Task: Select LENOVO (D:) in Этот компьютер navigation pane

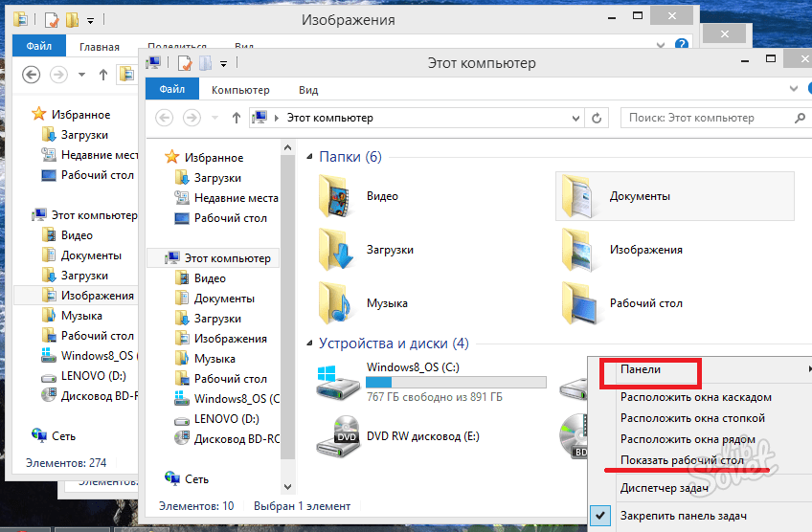Action: (x=217, y=419)
